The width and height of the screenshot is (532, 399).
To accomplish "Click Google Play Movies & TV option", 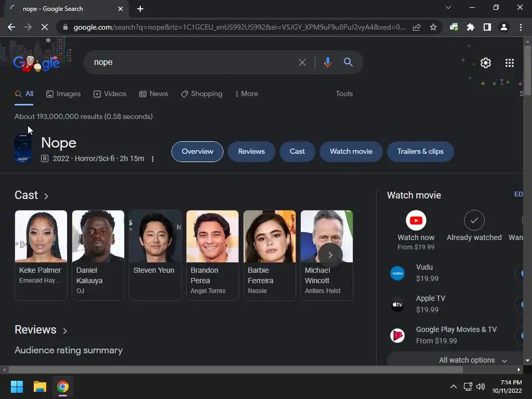I will point(455,335).
